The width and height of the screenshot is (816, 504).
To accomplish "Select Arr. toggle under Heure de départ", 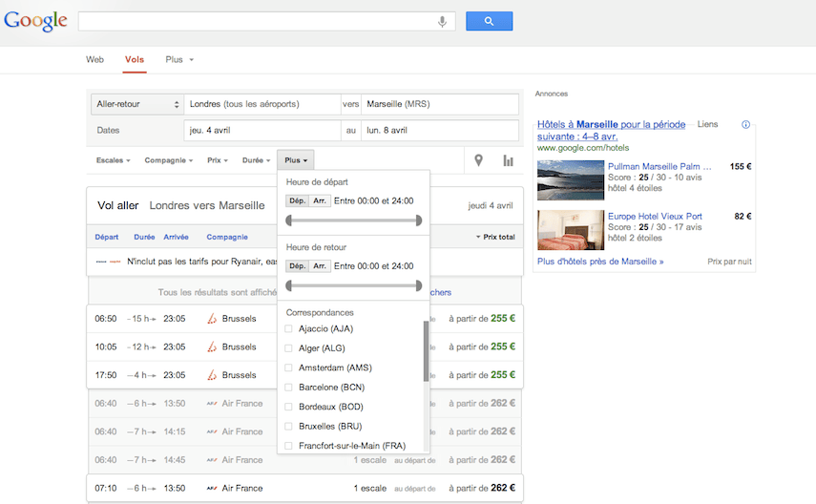I will point(320,201).
